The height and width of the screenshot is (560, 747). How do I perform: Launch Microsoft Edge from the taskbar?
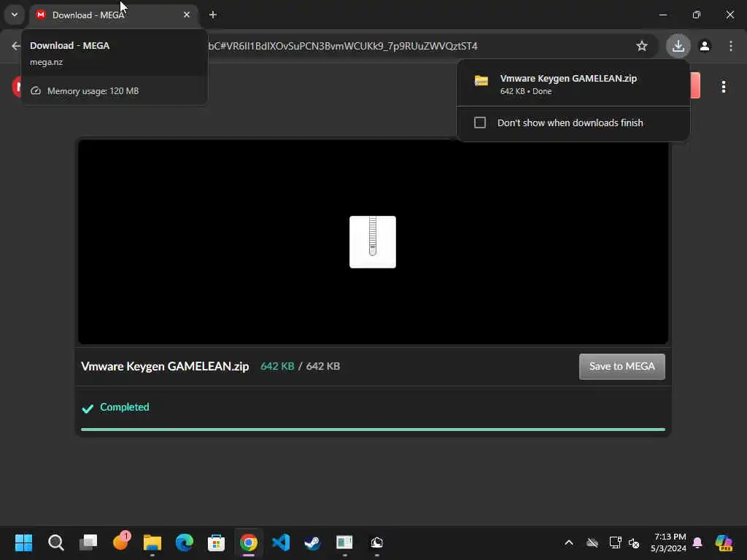[x=185, y=542]
